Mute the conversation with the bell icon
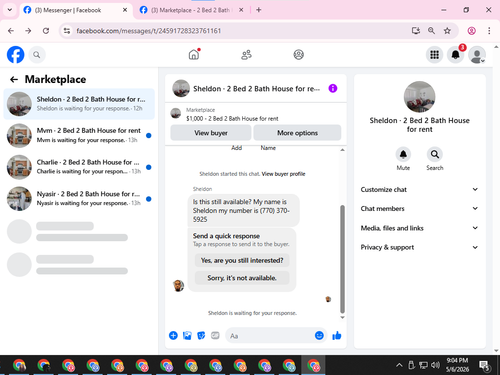This screenshot has height=375, width=500. (403, 154)
